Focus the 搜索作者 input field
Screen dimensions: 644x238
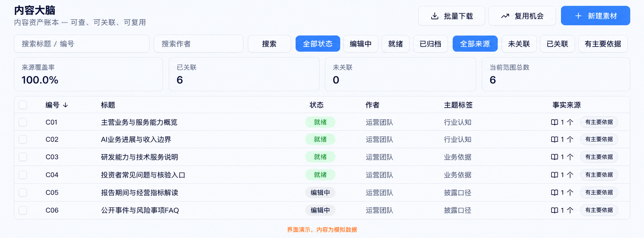point(198,44)
